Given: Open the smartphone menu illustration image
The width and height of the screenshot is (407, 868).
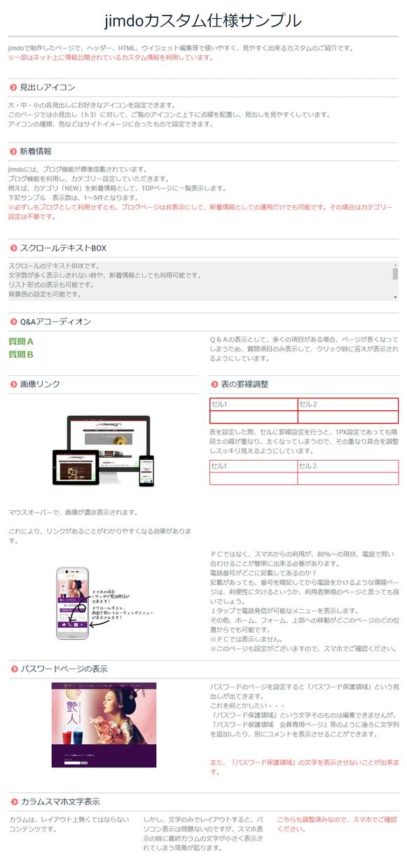Looking at the screenshot, I should tap(104, 603).
